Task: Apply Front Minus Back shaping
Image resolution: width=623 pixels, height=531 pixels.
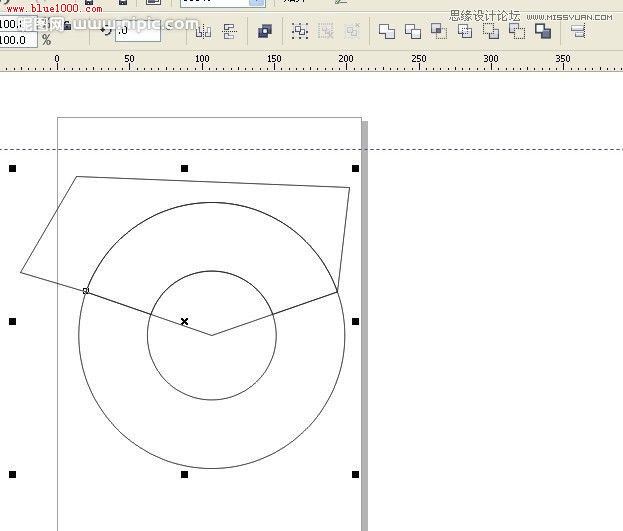Action: pos(490,32)
